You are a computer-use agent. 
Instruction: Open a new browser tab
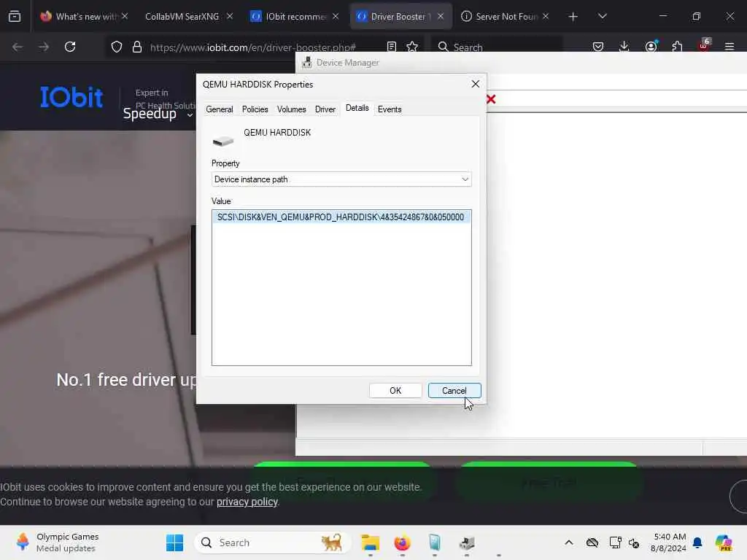[x=573, y=17]
